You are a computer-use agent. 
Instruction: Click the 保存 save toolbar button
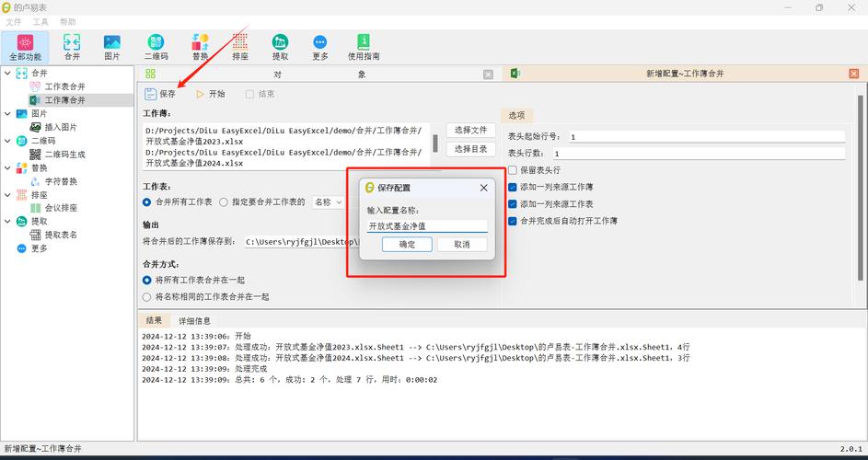click(x=160, y=94)
